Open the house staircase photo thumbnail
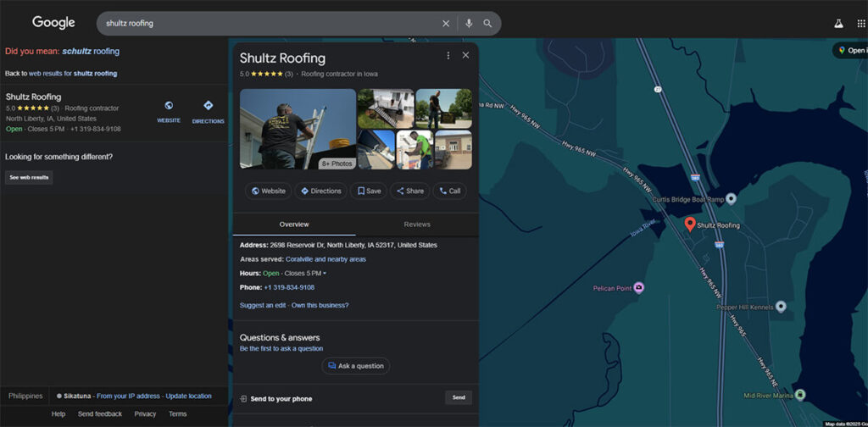The image size is (868, 427). (x=386, y=108)
